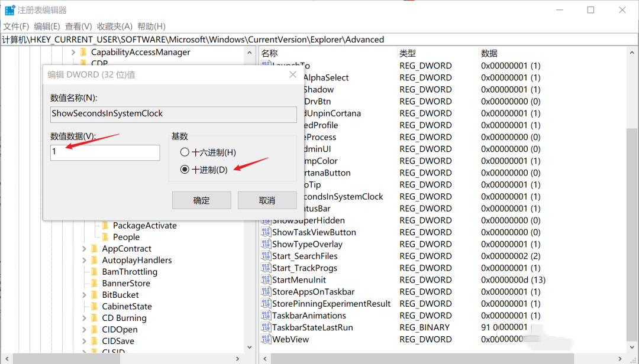Click the TaskbarStateLastRun binary value icon
Viewport: 639px width, 364px height.
click(x=266, y=327)
